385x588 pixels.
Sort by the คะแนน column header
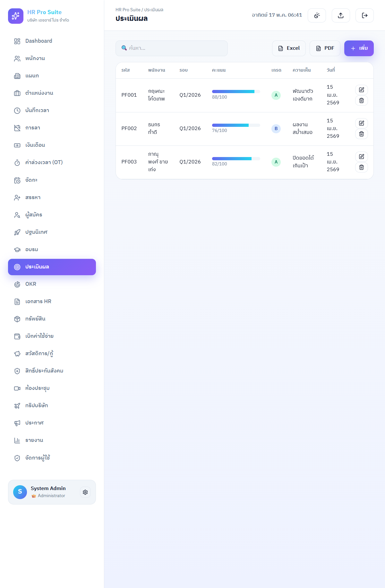pyautogui.click(x=219, y=70)
